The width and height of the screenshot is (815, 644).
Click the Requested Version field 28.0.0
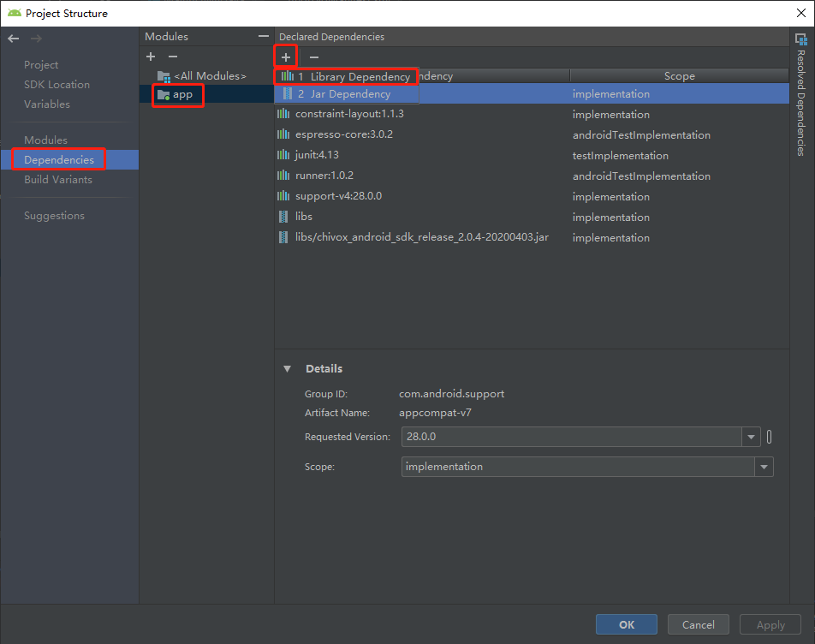[572, 437]
